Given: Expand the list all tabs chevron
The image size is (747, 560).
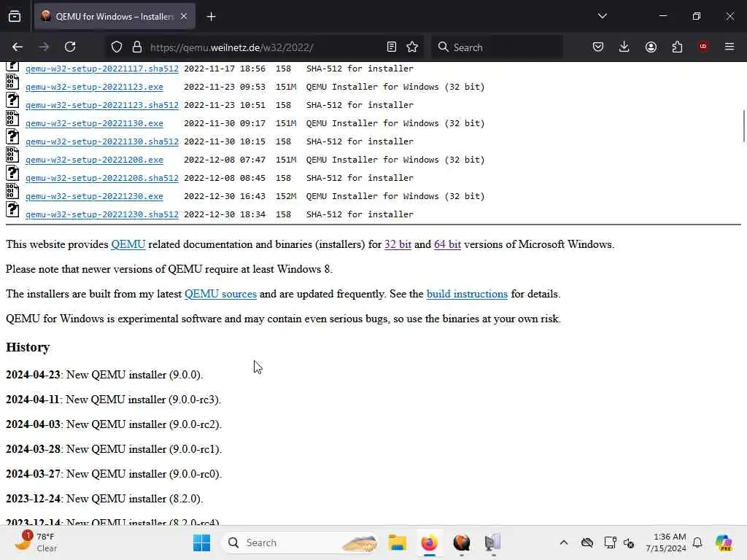Looking at the screenshot, I should (602, 16).
